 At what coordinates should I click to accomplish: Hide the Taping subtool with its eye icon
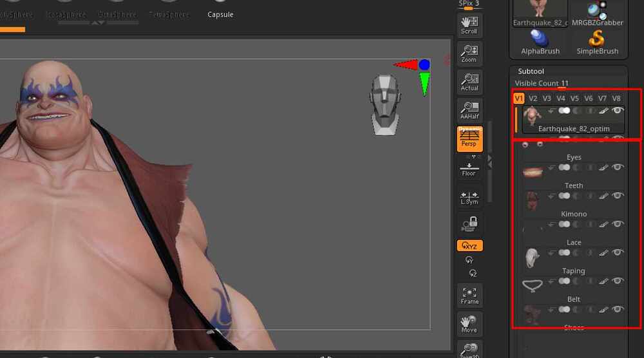coord(617,252)
